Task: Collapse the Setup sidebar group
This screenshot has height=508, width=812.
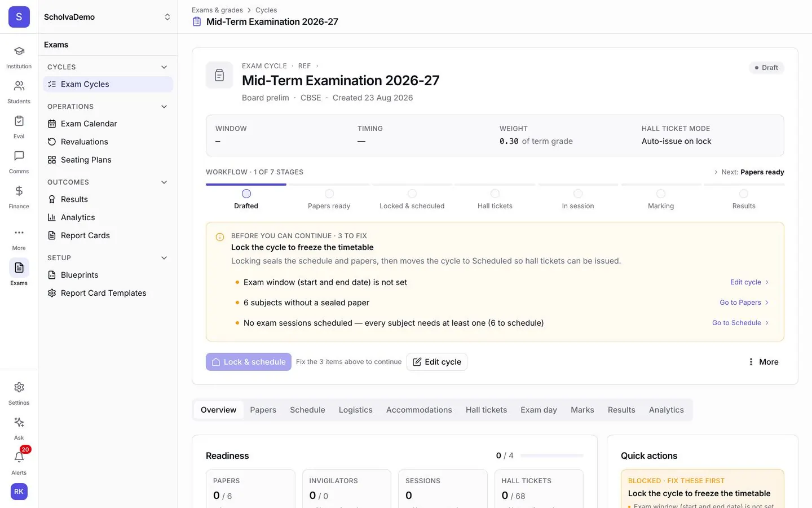Action: [164, 258]
